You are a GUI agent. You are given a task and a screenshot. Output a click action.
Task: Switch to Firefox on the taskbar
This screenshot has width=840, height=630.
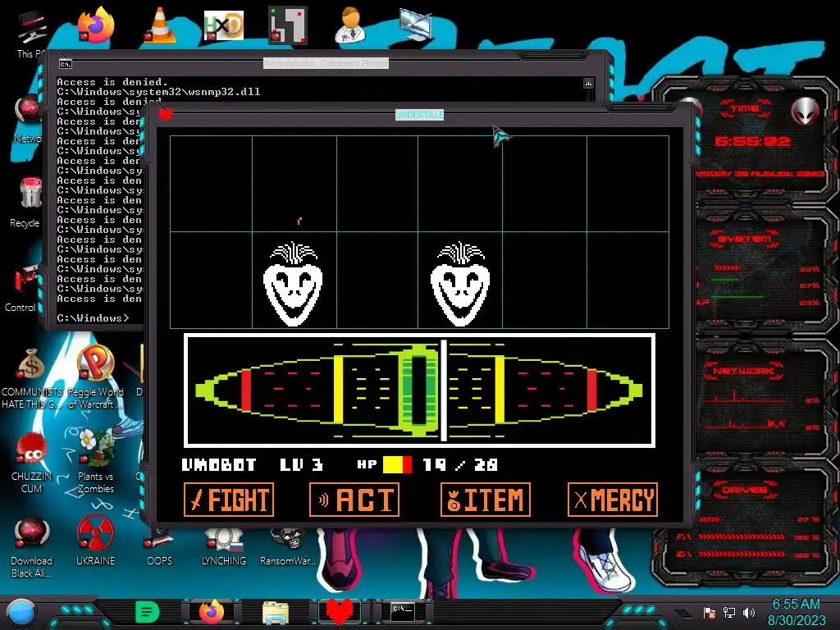[212, 612]
